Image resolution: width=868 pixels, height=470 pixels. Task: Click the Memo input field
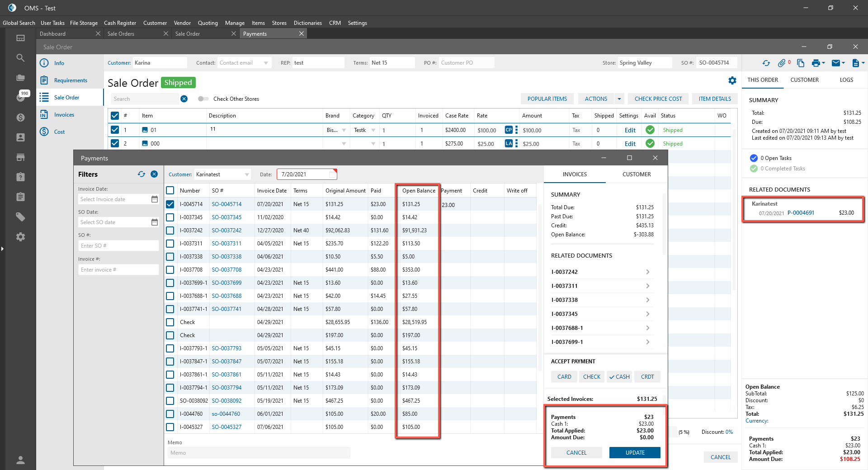[259, 453]
